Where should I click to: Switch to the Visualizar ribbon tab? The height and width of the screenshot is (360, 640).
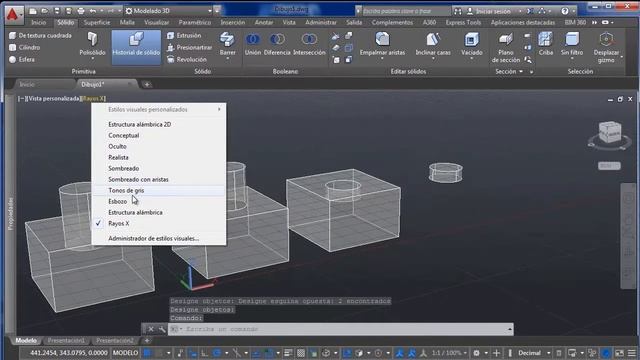[157, 22]
